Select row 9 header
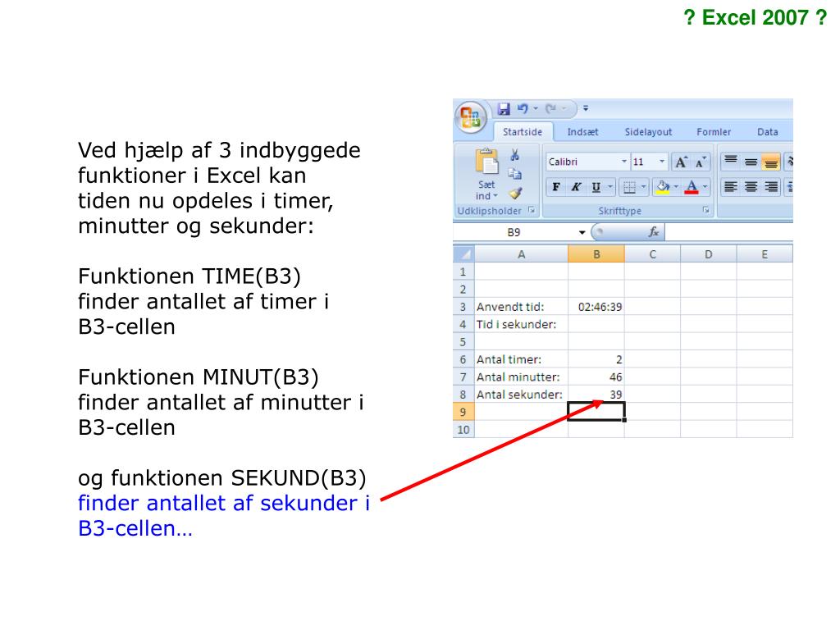The image size is (840, 630). [x=463, y=412]
